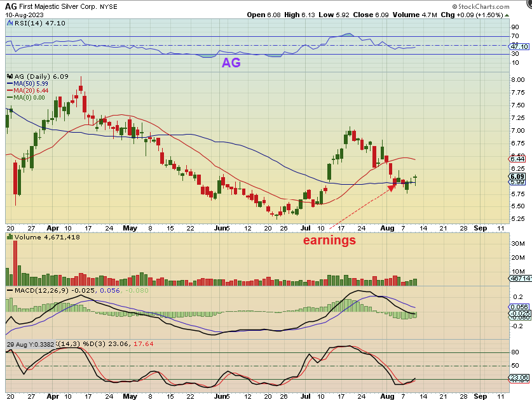This screenshot has width=532, height=400.
Task: Click Aug on the bottom stochastic date axis
Action: pyautogui.click(x=387, y=396)
